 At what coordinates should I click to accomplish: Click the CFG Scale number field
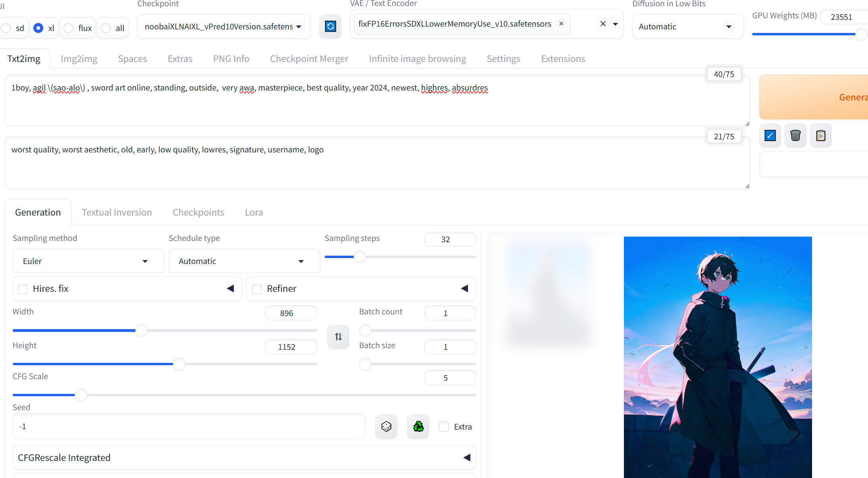pyautogui.click(x=450, y=378)
